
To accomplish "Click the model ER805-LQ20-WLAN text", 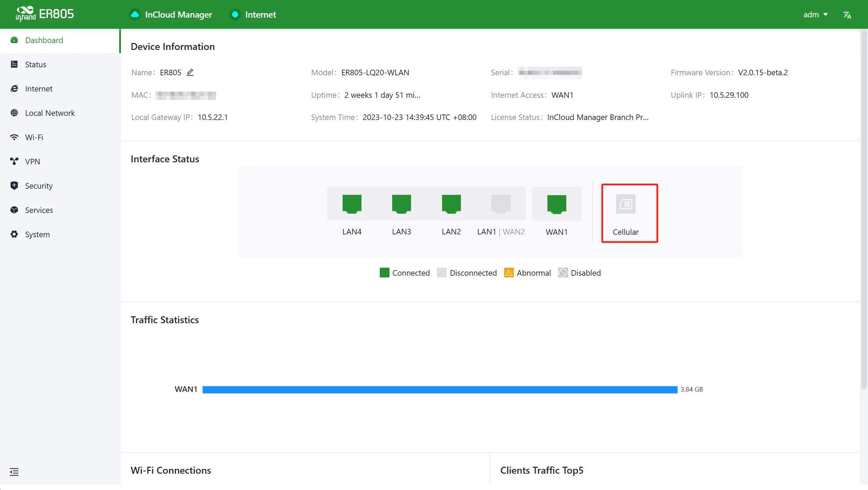I will pos(375,72).
